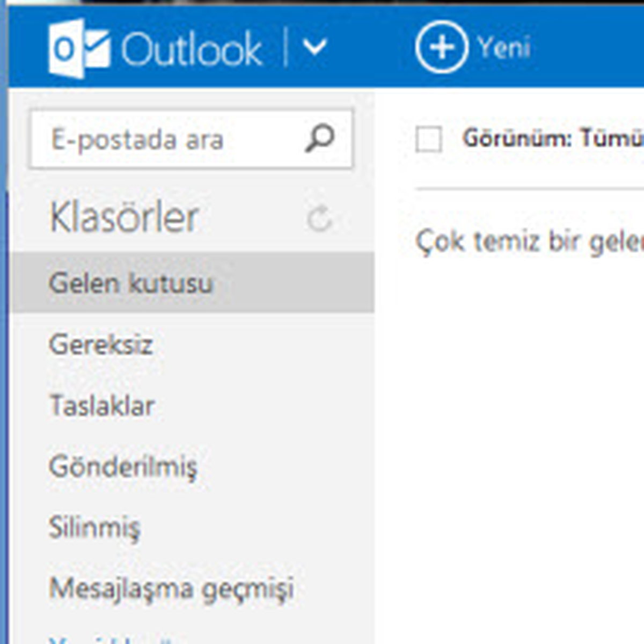
Task: Click the plus icon for Yeni
Action: pyautogui.click(x=441, y=47)
